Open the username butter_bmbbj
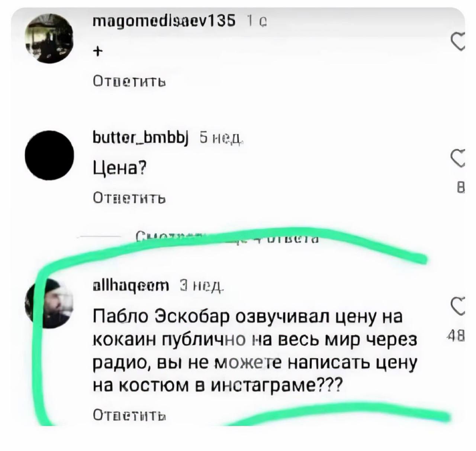 click(x=141, y=138)
